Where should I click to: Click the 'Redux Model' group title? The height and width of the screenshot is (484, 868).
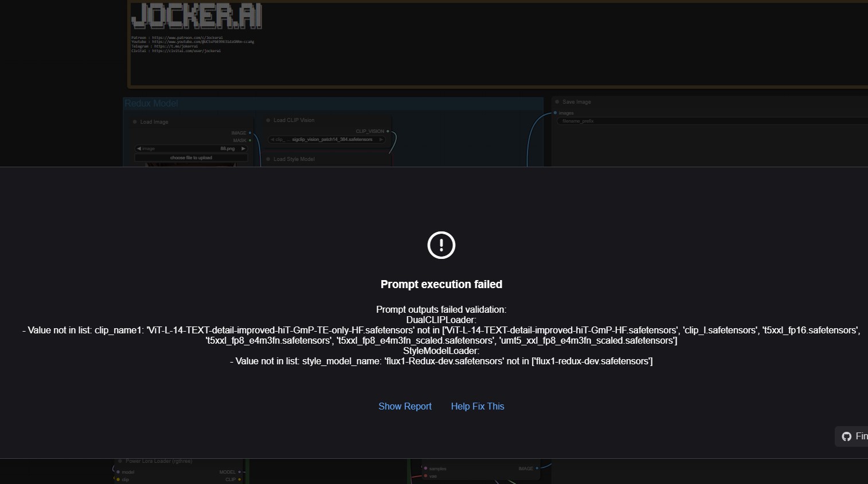pos(151,103)
